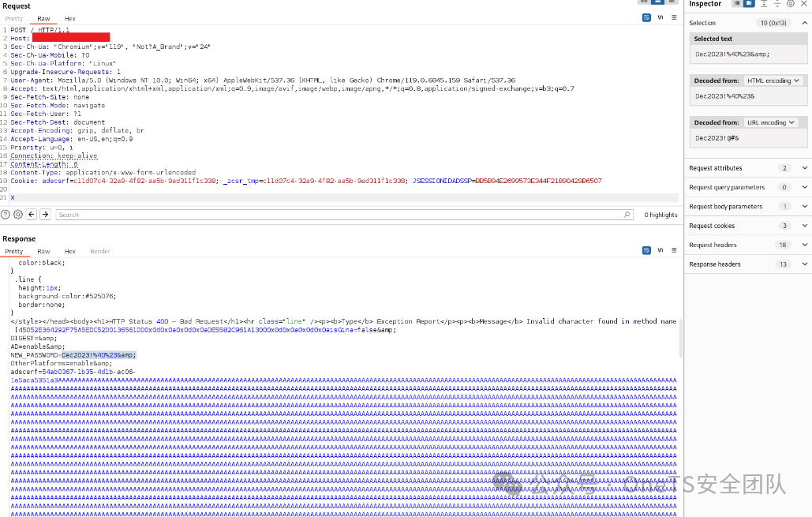812x517 pixels.
Task: Open the Response Render tab
Action: 100,251
